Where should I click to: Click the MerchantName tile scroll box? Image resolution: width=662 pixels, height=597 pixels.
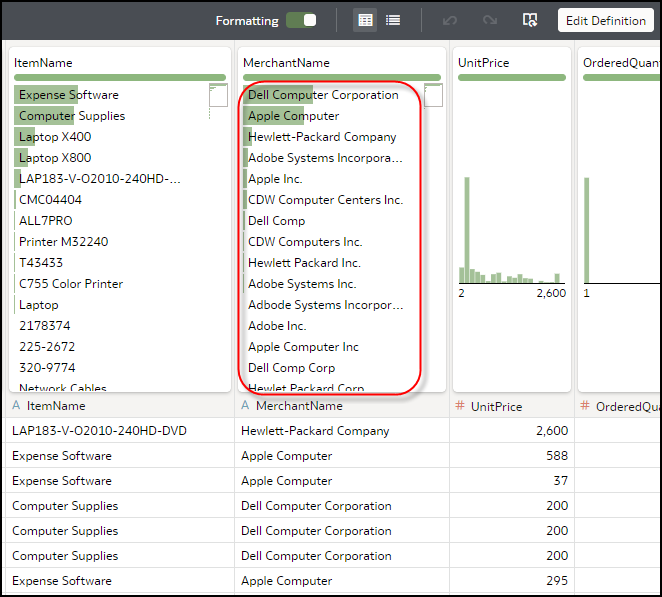coord(433,96)
